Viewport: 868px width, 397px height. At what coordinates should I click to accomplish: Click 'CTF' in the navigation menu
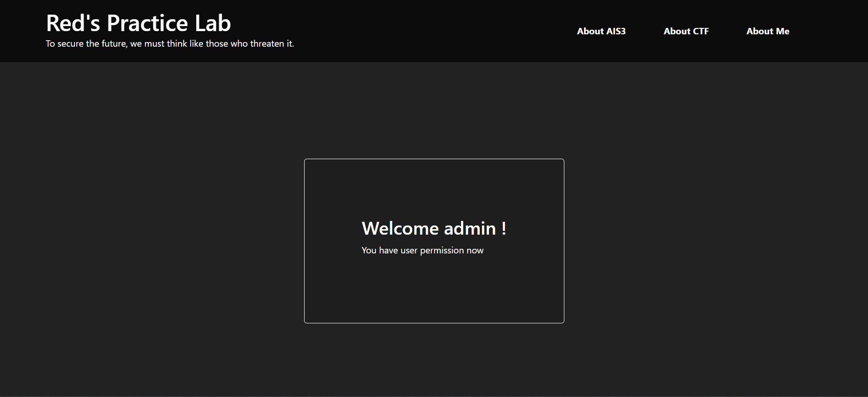tap(701, 31)
